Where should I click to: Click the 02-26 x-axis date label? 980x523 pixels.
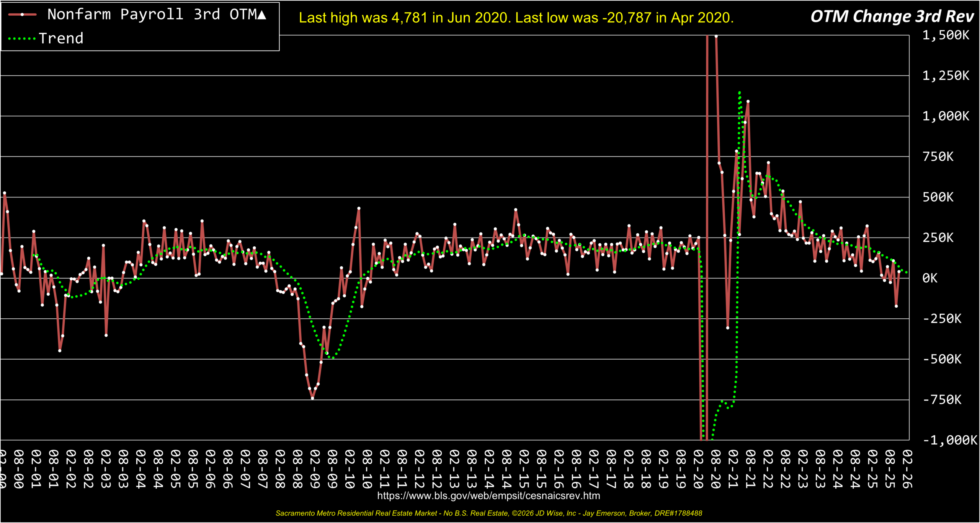point(907,469)
